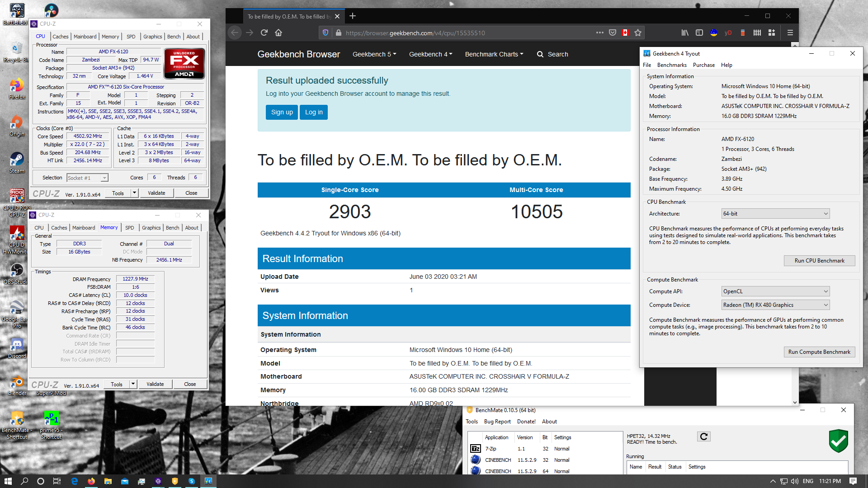Save page to Pocket

pos(613,33)
